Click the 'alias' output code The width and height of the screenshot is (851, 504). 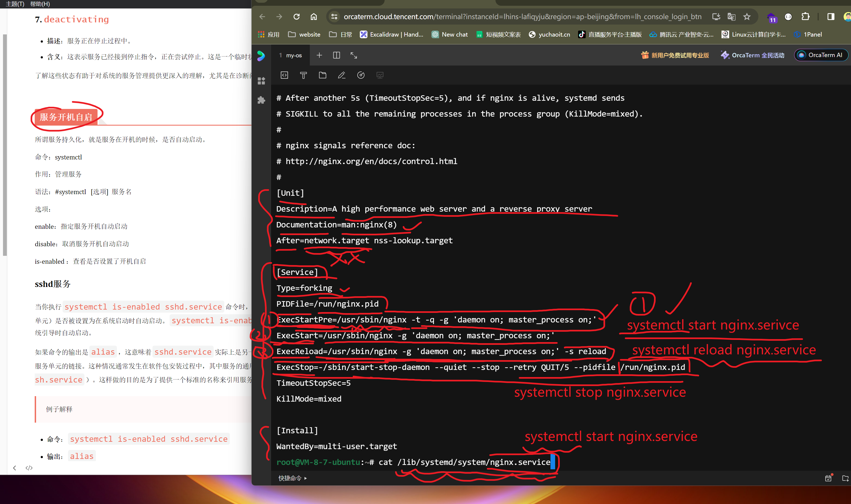82,456
